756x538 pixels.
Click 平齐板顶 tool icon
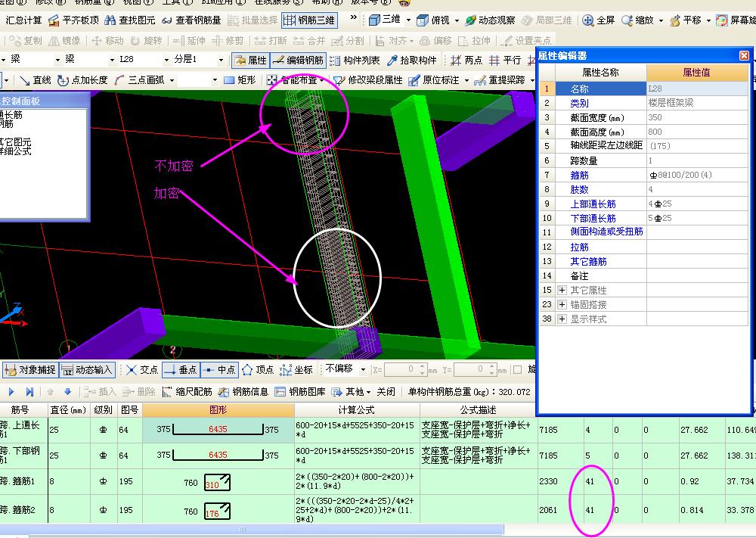click(x=54, y=20)
